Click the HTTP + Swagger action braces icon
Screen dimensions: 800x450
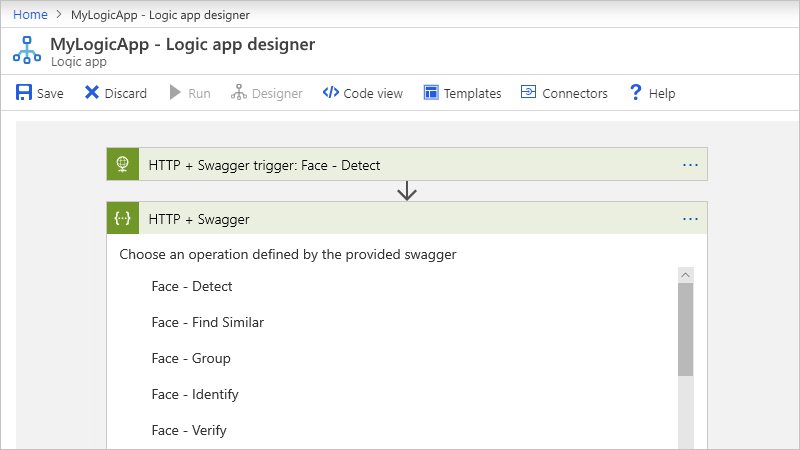pyautogui.click(x=123, y=219)
